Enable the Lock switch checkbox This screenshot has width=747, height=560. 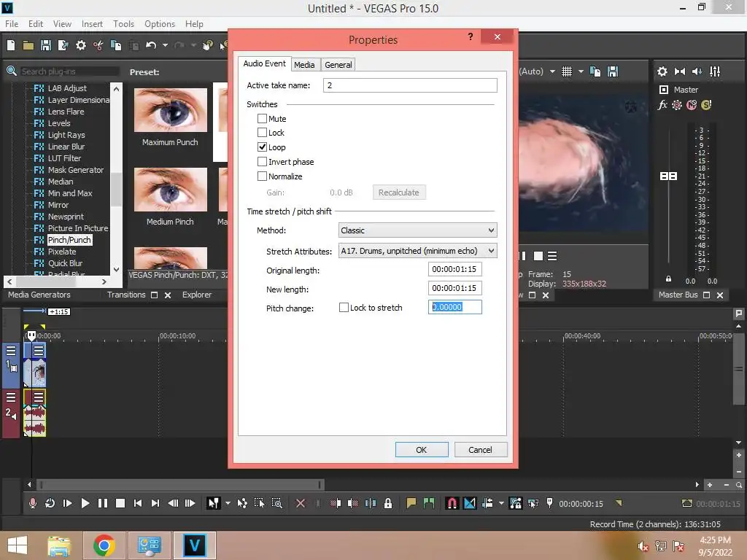(x=262, y=133)
